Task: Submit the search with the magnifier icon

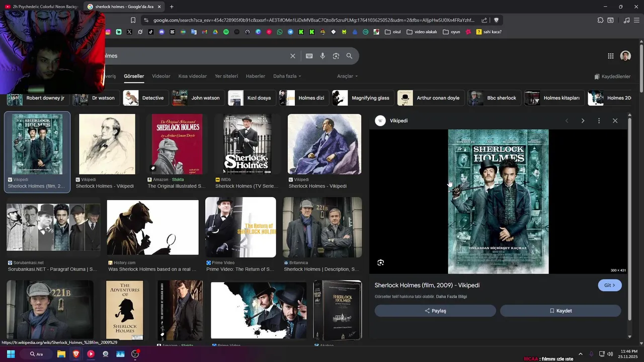Action: 349,56
